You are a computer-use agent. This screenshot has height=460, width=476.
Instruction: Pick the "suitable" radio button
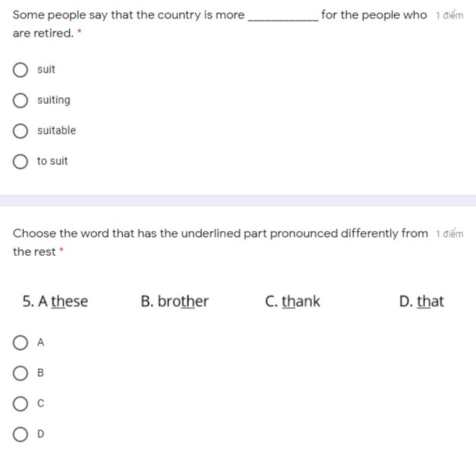20,131
